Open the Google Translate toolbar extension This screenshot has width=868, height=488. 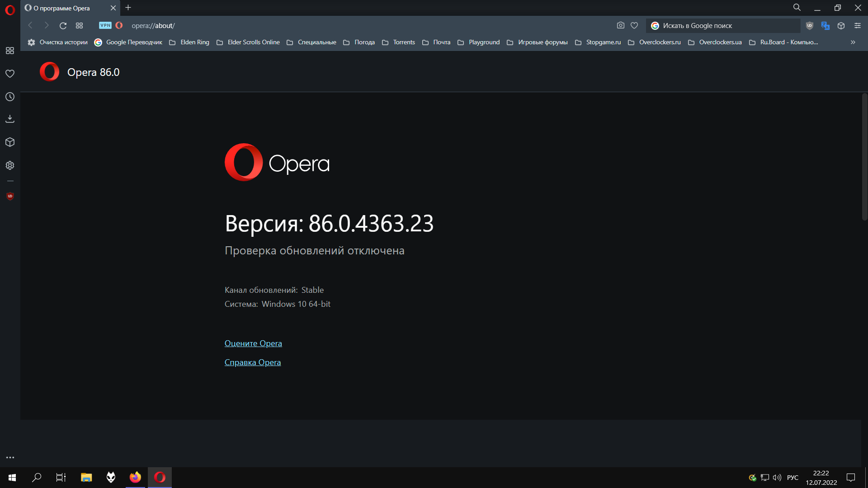pyautogui.click(x=826, y=26)
